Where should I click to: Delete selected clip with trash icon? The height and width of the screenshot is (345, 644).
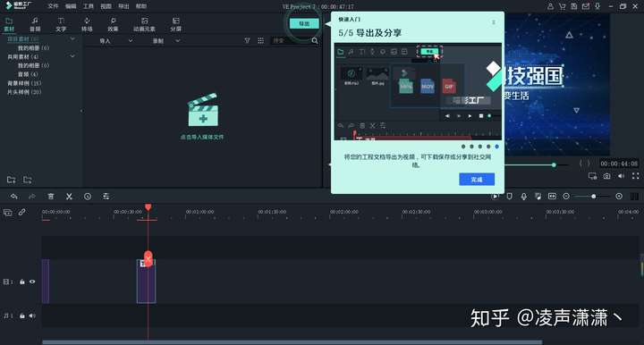(x=51, y=197)
